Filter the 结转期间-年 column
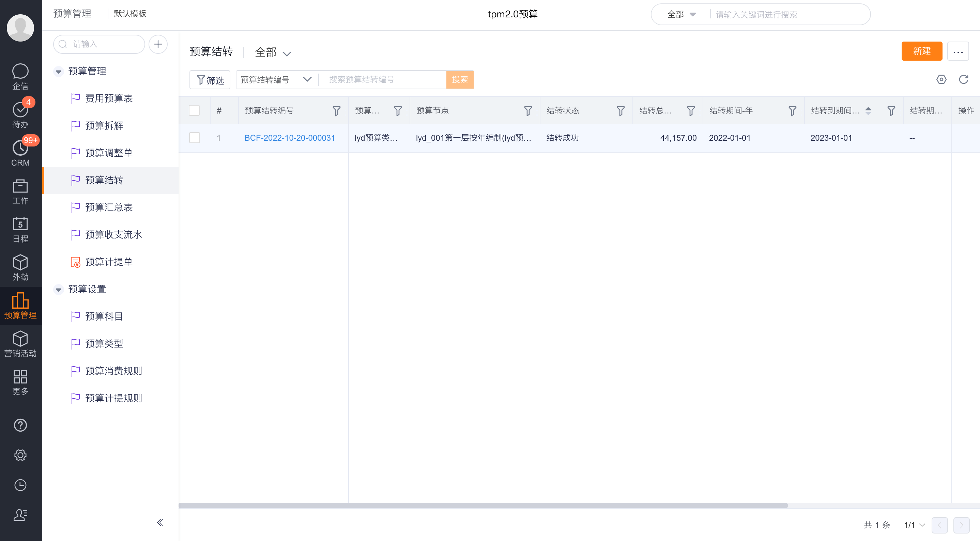Screen dimensions: 980x541 792,111
